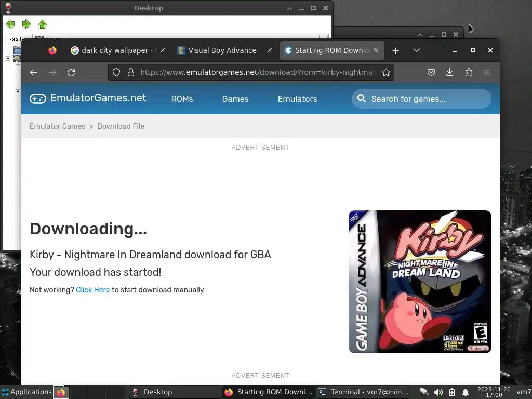Click the Download File breadcrumb
Image resolution: width=532 pixels, height=399 pixels.
(x=121, y=126)
